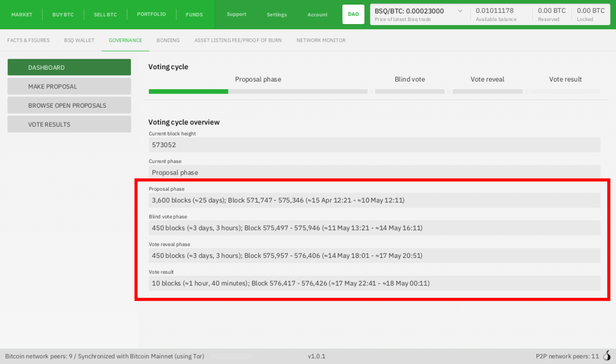Switch to Portfolio section
This screenshot has width=616, height=364.
[x=151, y=14]
